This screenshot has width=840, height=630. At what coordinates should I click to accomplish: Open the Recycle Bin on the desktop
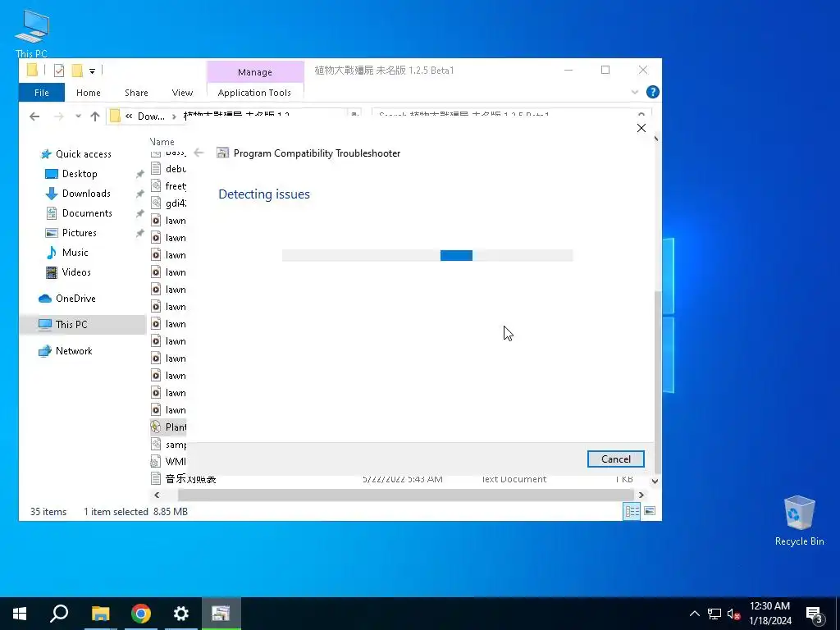coord(799,520)
